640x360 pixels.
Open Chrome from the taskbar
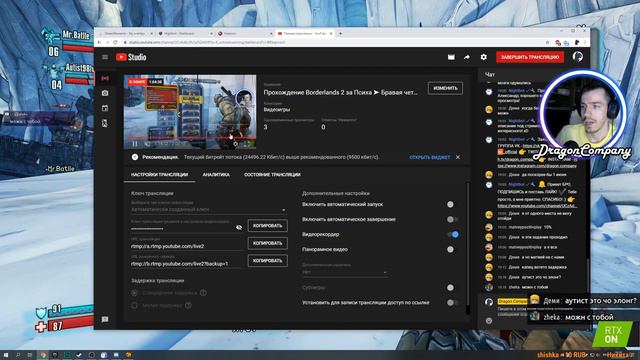click(x=43, y=355)
